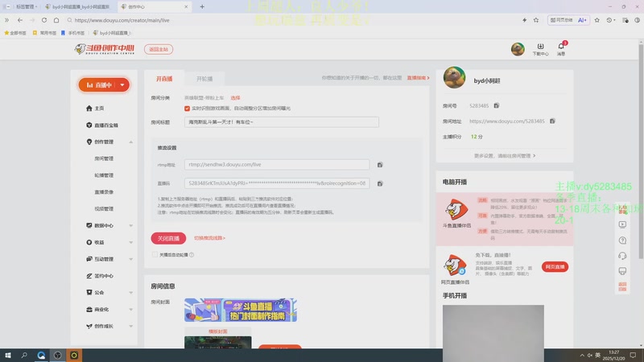644x362 pixels.
Task: Open the video play icon in right floating bar
Action: tap(622, 224)
